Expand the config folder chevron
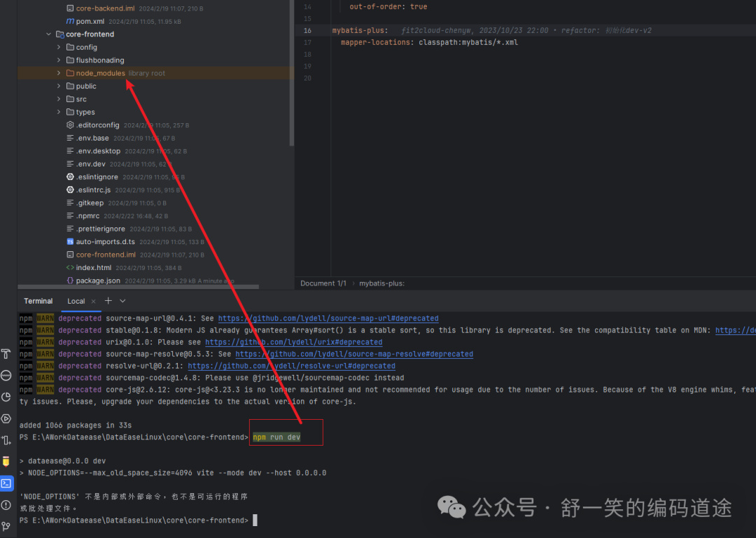This screenshot has width=756, height=538. 59,48
